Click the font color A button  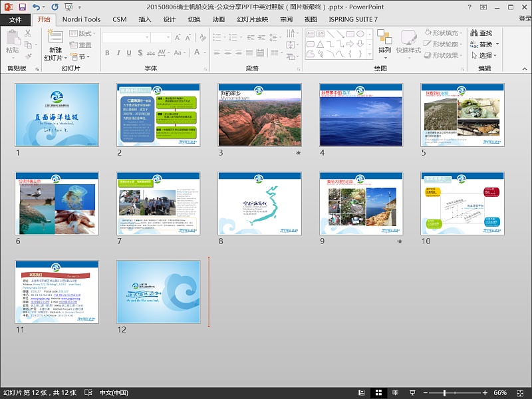(197, 53)
